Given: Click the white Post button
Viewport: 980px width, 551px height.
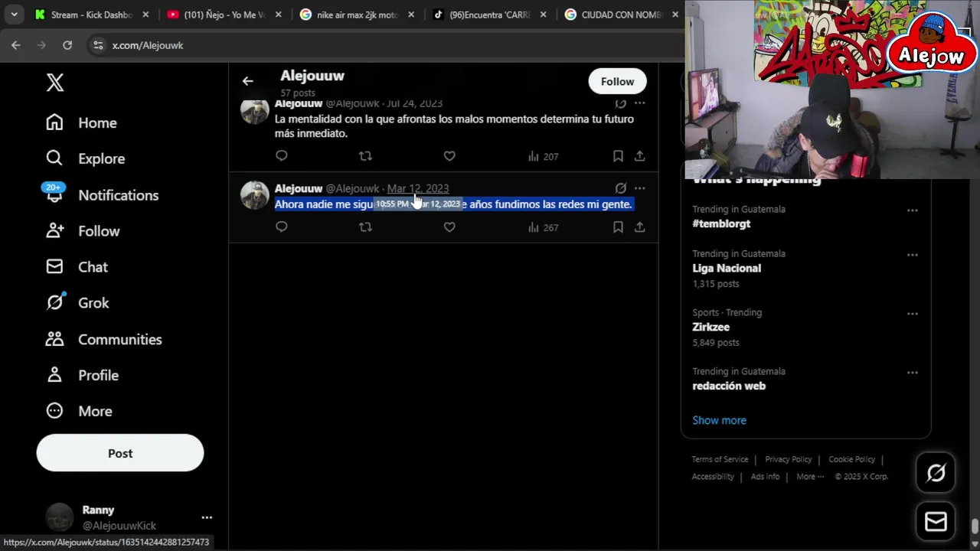Looking at the screenshot, I should coord(120,453).
